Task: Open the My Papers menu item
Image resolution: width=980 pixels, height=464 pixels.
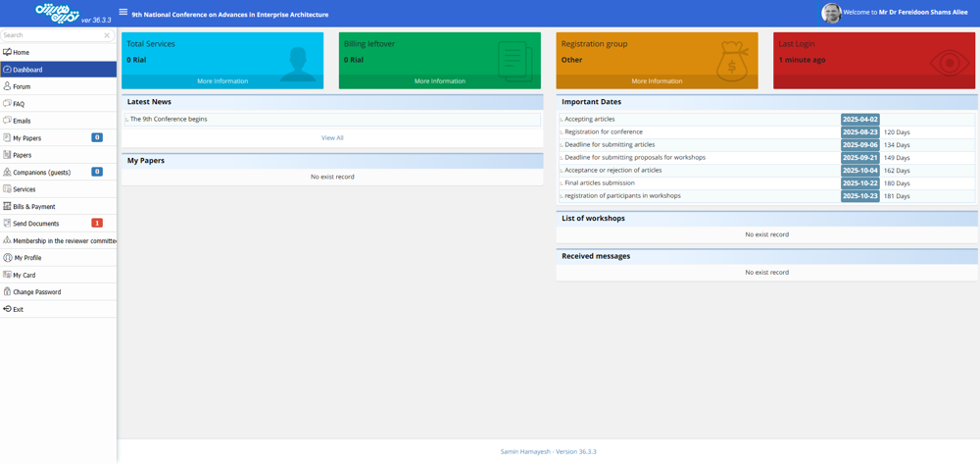Action: [x=27, y=138]
